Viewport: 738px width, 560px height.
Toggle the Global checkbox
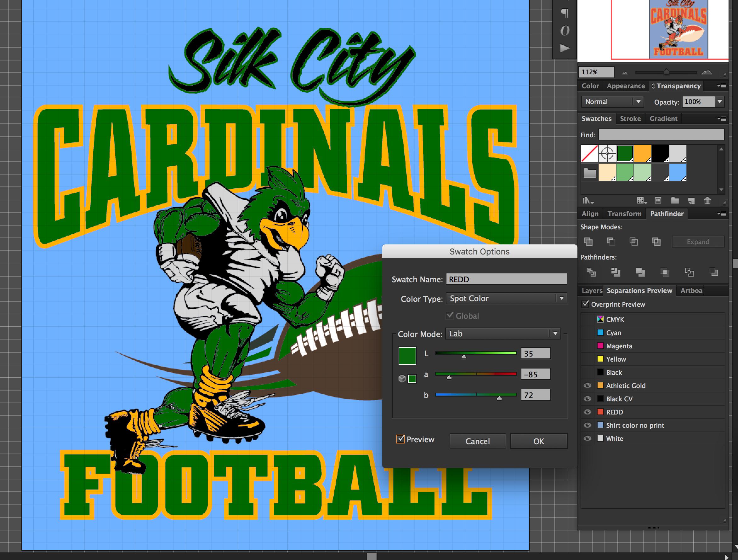(450, 315)
